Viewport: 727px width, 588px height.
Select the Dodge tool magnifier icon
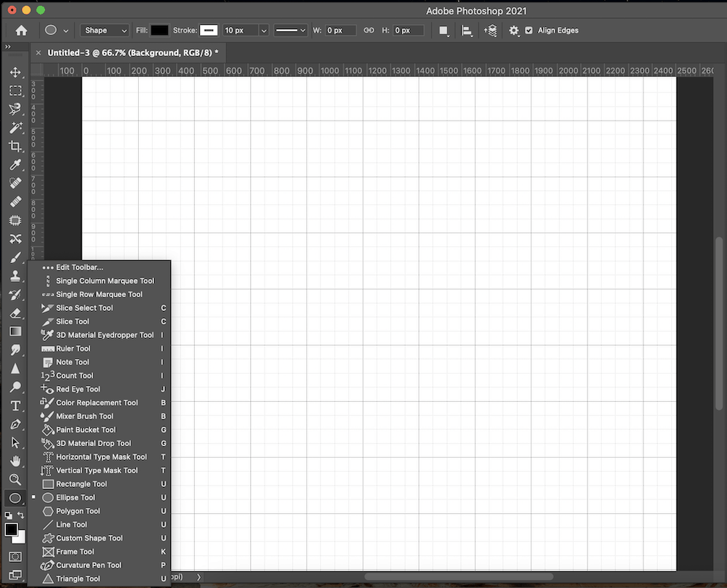[15, 387]
